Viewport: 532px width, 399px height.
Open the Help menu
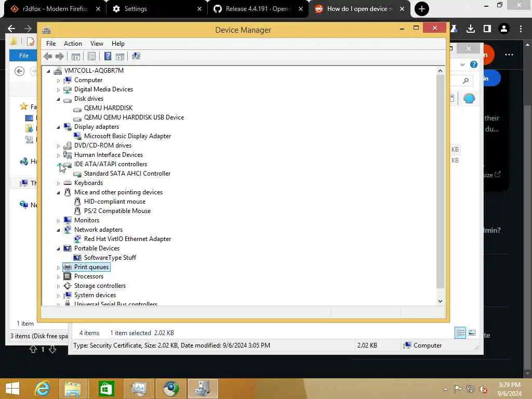pyautogui.click(x=118, y=44)
